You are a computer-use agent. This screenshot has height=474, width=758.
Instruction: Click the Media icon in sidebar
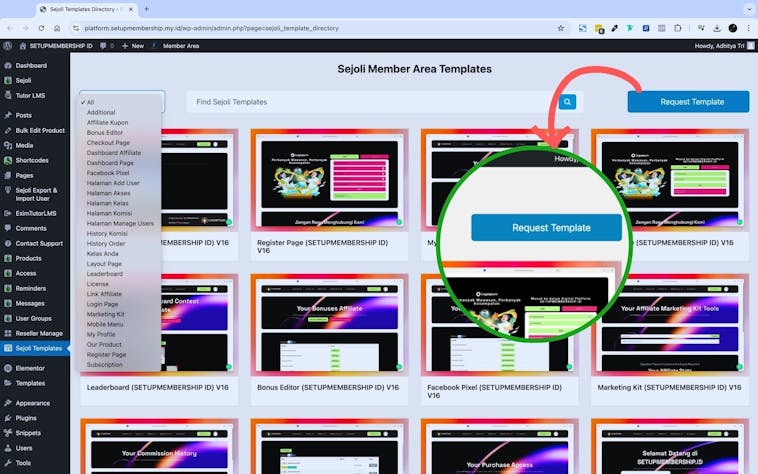(x=8, y=145)
